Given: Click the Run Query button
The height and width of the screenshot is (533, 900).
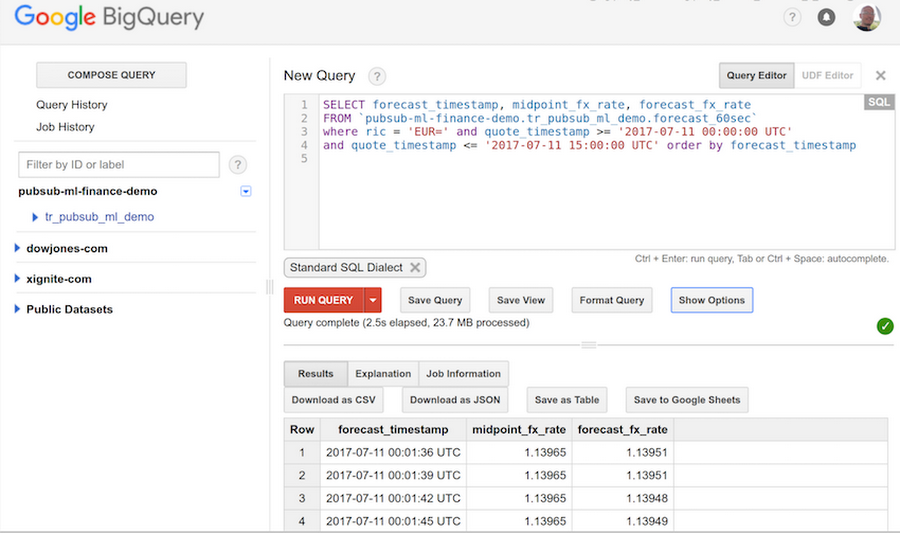Looking at the screenshot, I should tap(324, 300).
